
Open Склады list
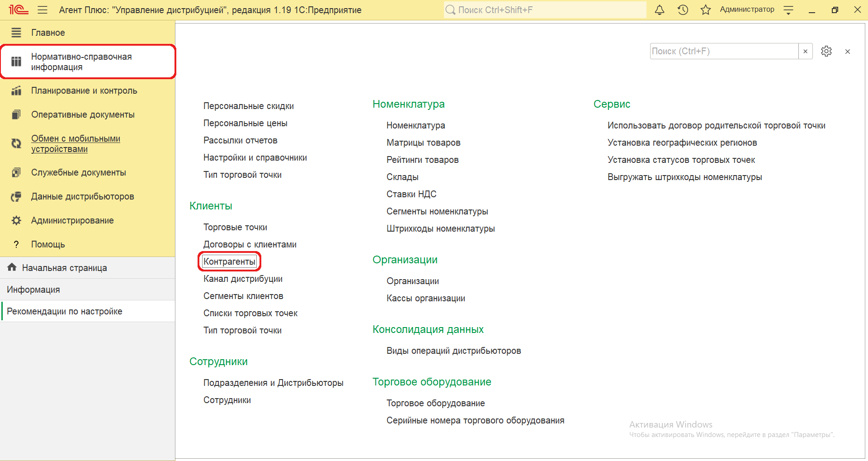402,177
